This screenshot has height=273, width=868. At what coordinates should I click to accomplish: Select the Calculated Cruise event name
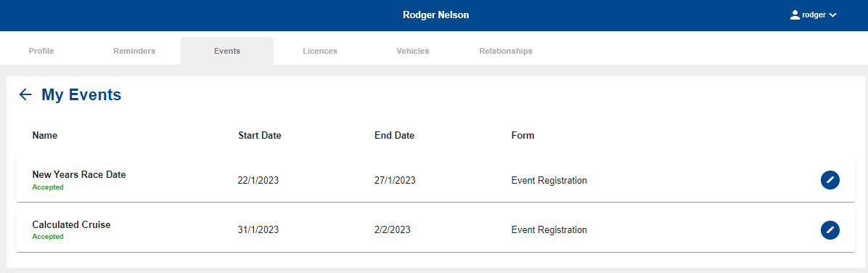click(71, 225)
